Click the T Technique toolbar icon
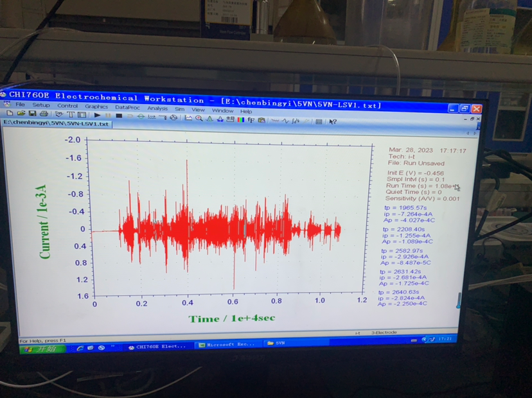The width and height of the screenshot is (532, 398). [70, 115]
